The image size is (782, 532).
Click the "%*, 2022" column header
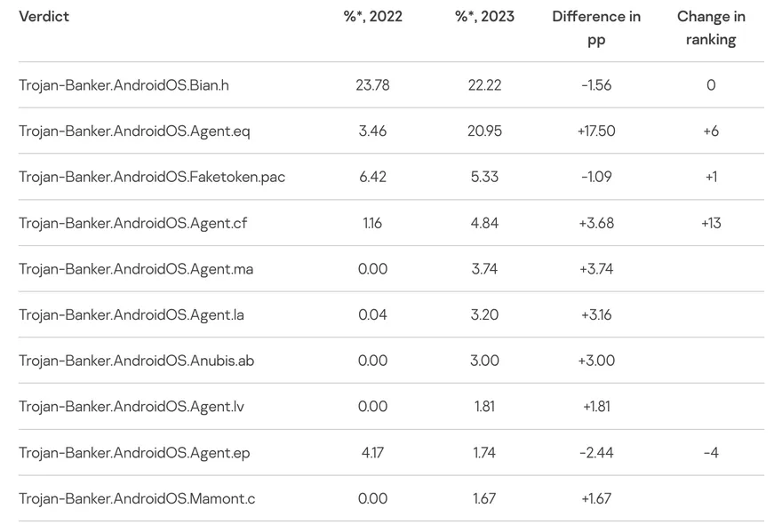[372, 16]
